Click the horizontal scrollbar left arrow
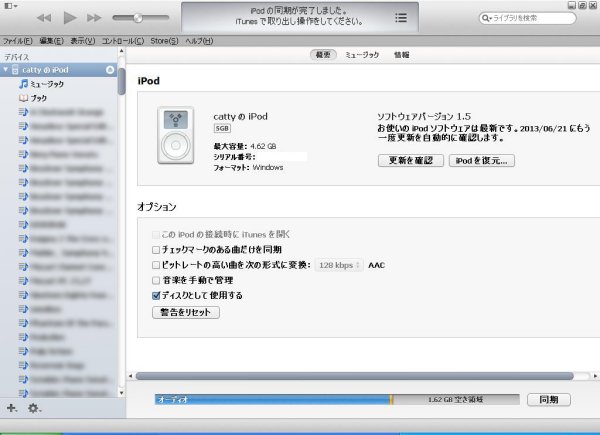 coord(130,376)
